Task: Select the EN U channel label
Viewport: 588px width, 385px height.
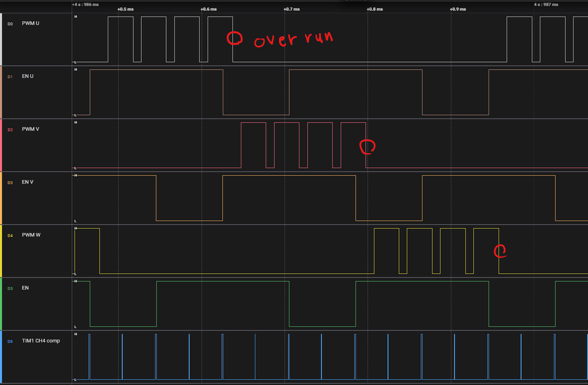Action: (x=28, y=76)
